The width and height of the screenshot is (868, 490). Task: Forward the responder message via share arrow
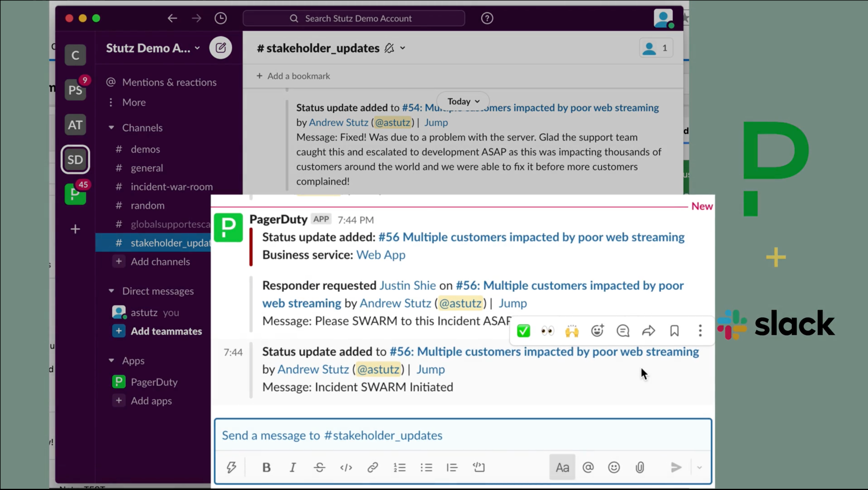tap(648, 331)
